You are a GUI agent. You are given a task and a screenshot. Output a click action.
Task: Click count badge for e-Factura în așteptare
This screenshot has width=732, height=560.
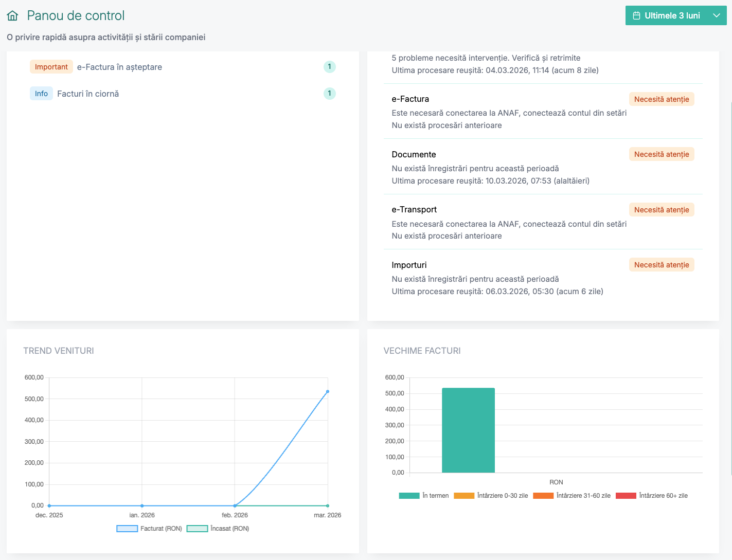coord(329,67)
